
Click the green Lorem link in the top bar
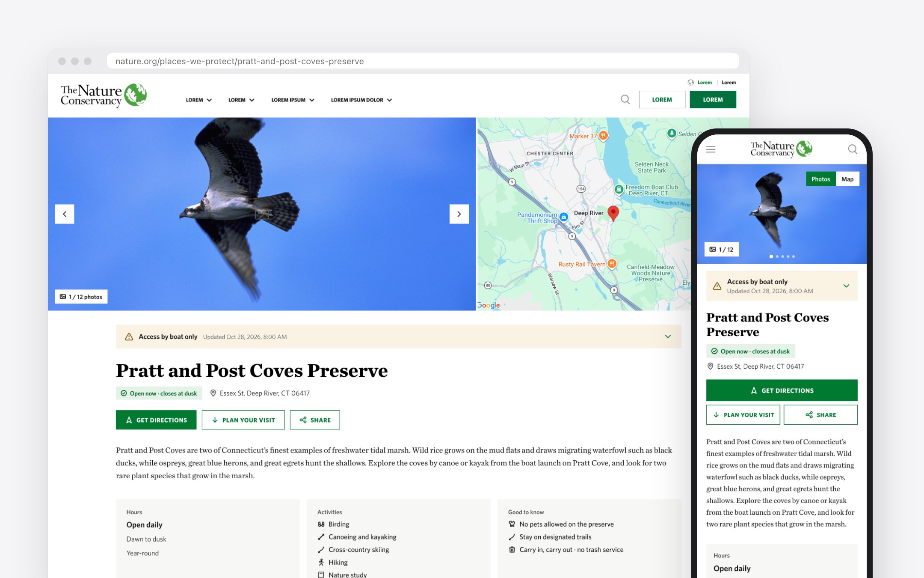pos(705,82)
